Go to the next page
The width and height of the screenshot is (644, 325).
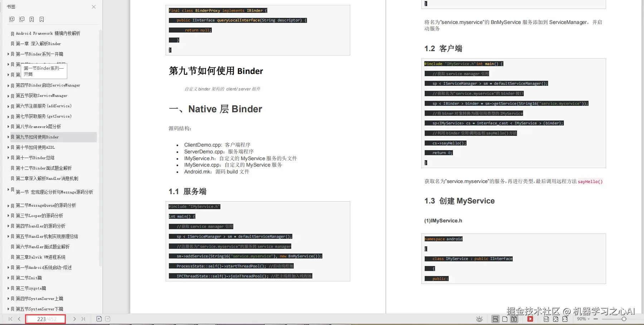click(74, 319)
